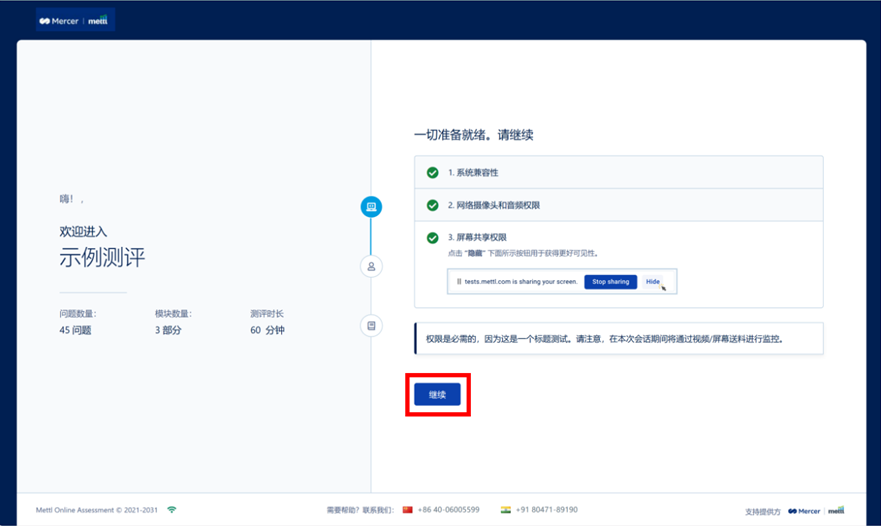
Task: Click the +91 80471-89190 phone number
Action: [x=547, y=510]
